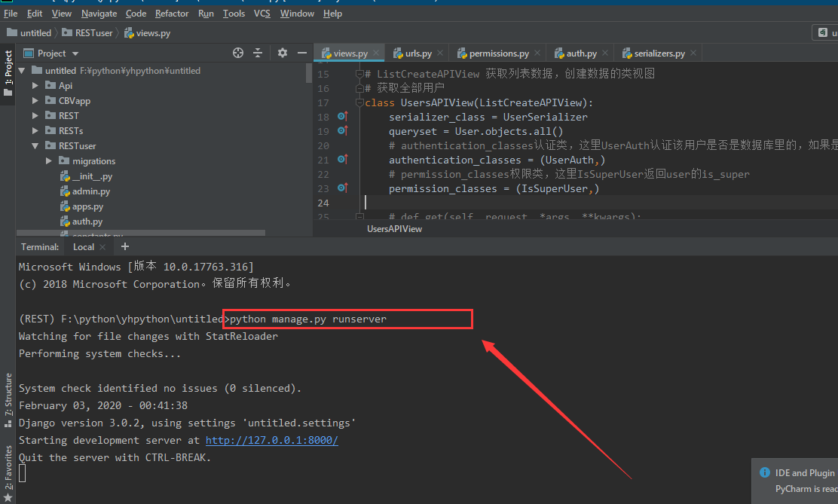Expand the RESTs folder
The image size is (838, 504).
pos(35,130)
